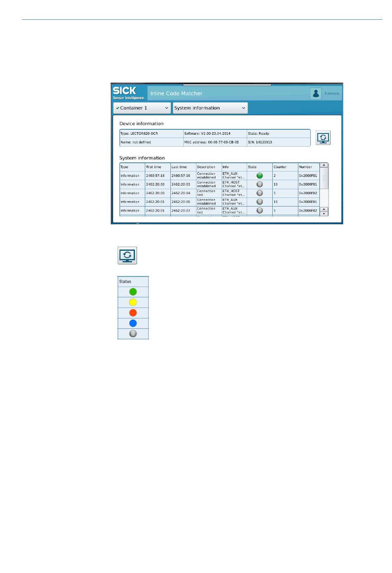The height and width of the screenshot is (573, 392).
Task: Click the blue status circle in legend
Action: (133, 323)
